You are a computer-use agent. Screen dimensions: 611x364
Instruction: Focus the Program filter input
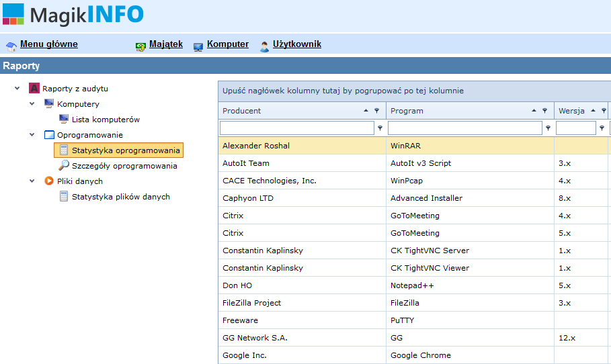pyautogui.click(x=465, y=128)
